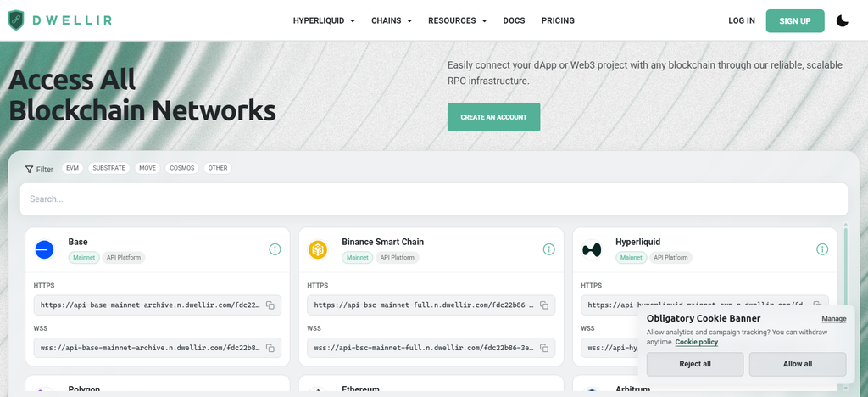Click Mainnet tag on Binance Smart Chain
The height and width of the screenshot is (397, 868).
point(358,258)
